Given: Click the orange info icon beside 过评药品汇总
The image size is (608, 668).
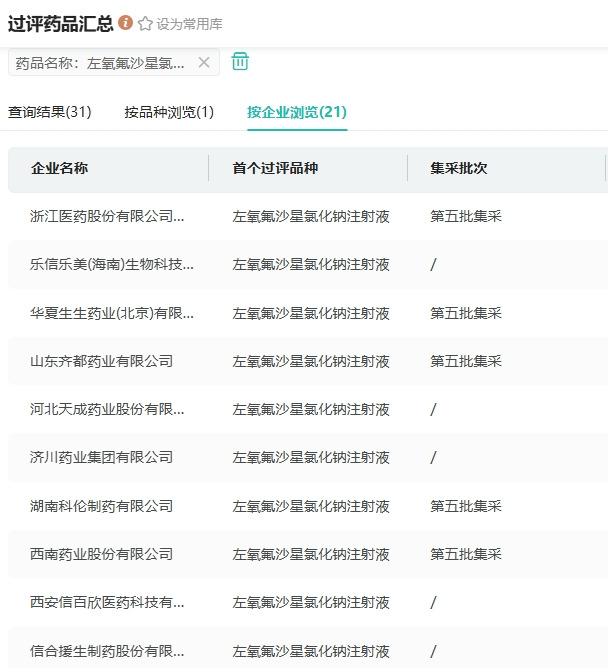Looking at the screenshot, I should pyautogui.click(x=125, y=22).
